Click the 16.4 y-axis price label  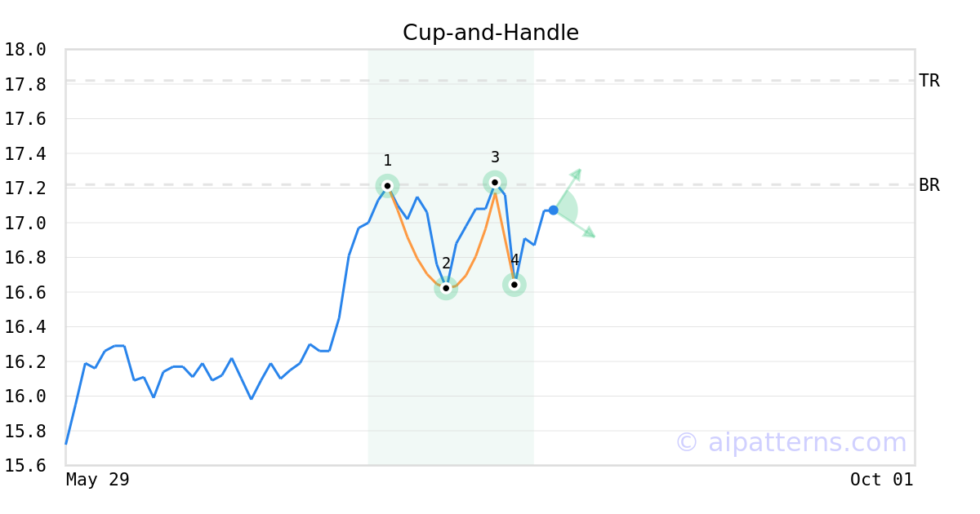(x=25, y=327)
